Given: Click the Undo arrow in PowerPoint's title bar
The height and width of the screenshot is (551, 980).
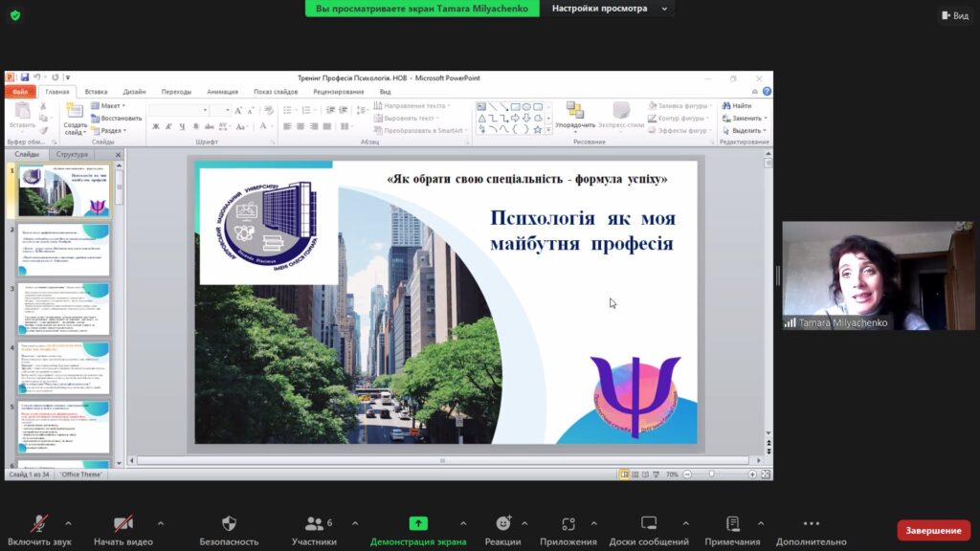Looking at the screenshot, I should tap(37, 77).
